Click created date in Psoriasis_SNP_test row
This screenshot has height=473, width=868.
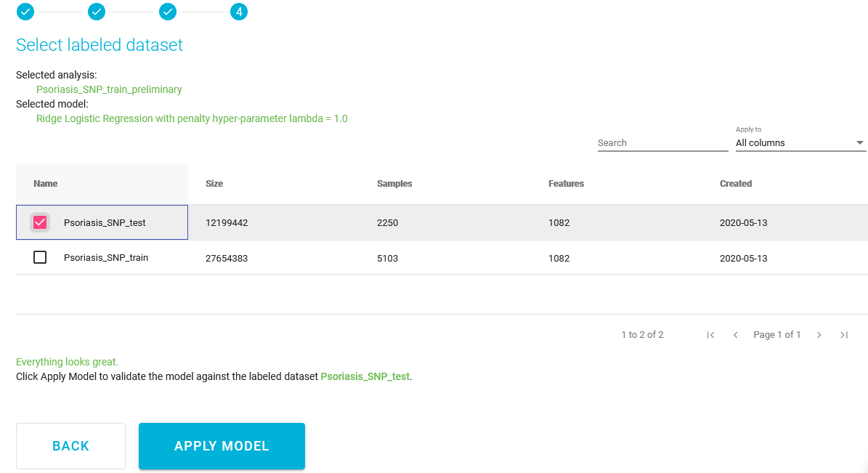[744, 222]
